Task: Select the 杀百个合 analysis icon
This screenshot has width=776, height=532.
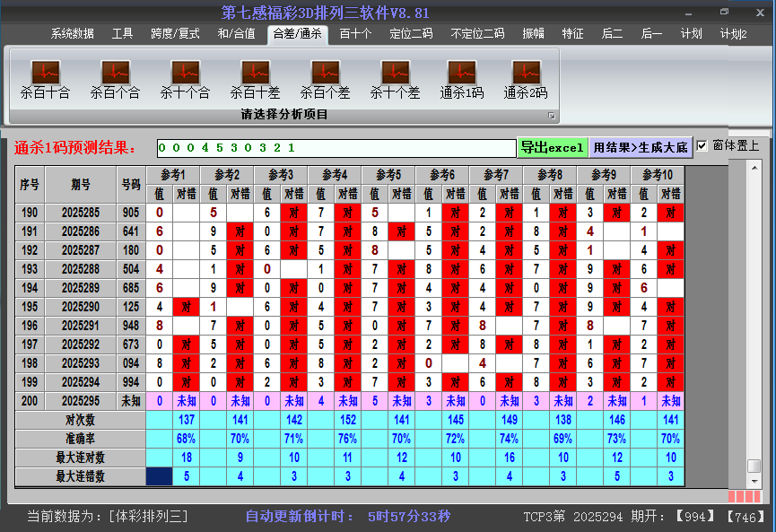Action: pos(115,76)
